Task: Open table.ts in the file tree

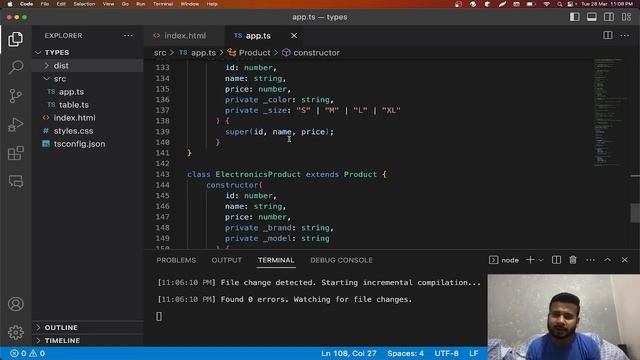Action: coord(88,105)
